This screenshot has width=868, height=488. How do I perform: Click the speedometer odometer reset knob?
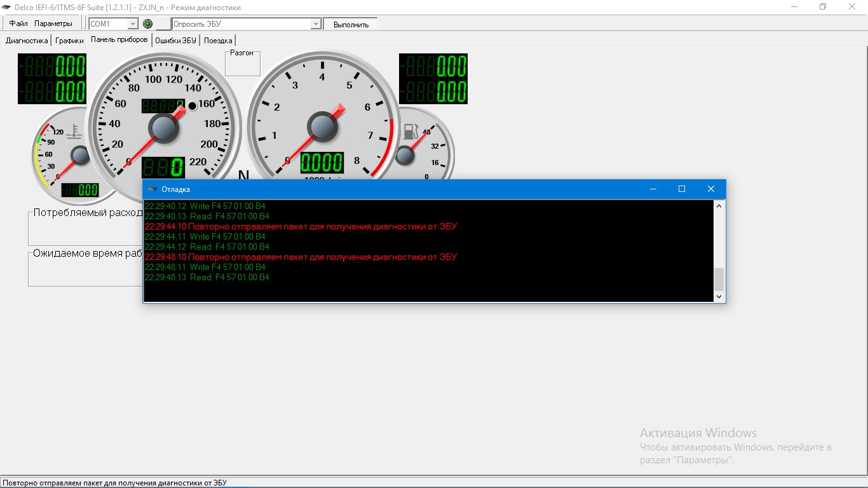coord(193,105)
